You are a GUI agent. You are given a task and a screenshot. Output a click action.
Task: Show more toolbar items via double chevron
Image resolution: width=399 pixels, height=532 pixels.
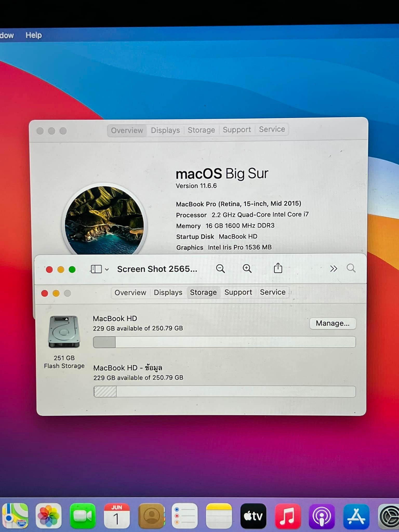pos(334,269)
